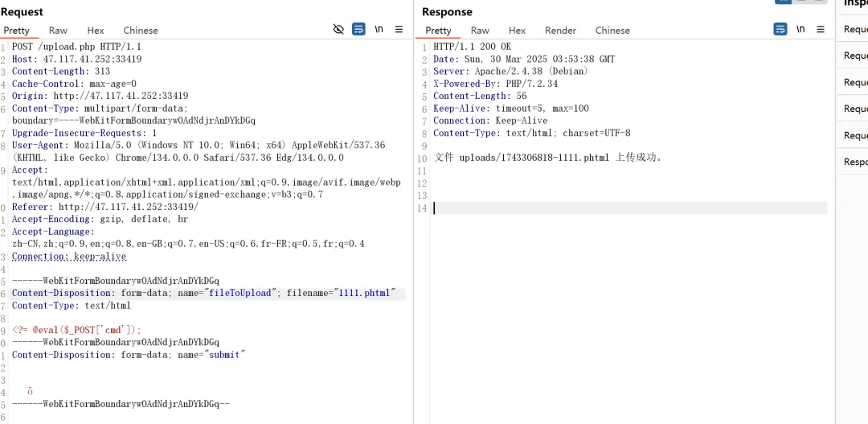868x424 pixels.
Task: Open Response panel hamburger options menu
Action: 821,30
